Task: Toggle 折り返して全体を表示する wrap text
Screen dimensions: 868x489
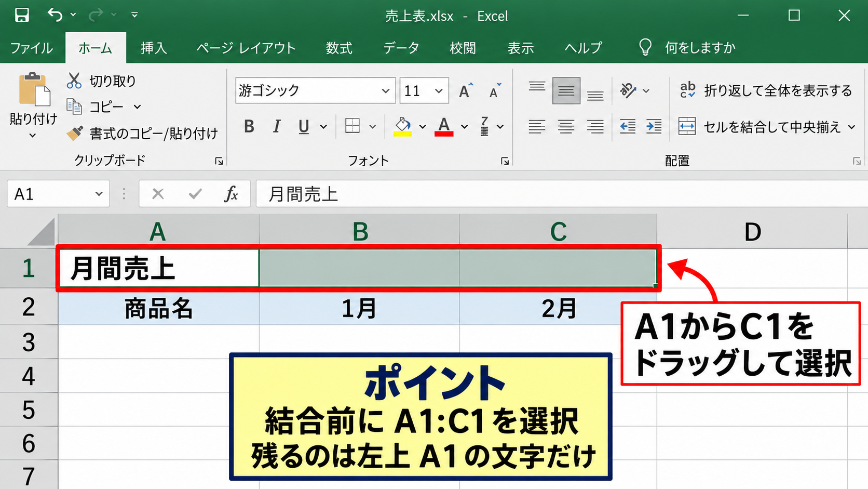Action: tap(766, 90)
